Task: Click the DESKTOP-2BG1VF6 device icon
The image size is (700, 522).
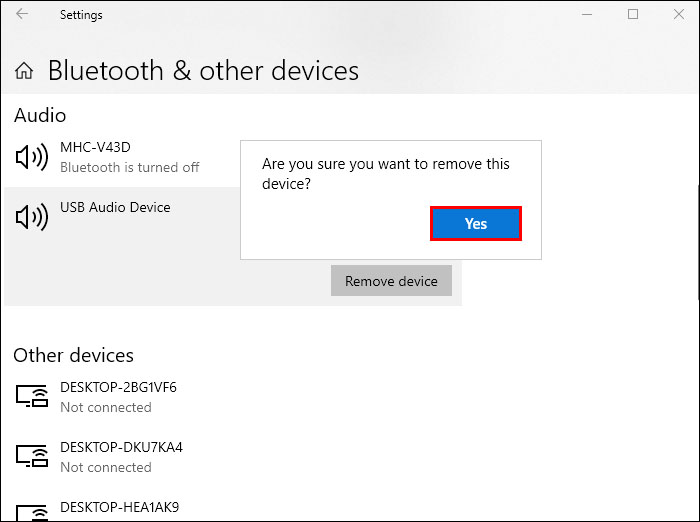Action: point(33,397)
